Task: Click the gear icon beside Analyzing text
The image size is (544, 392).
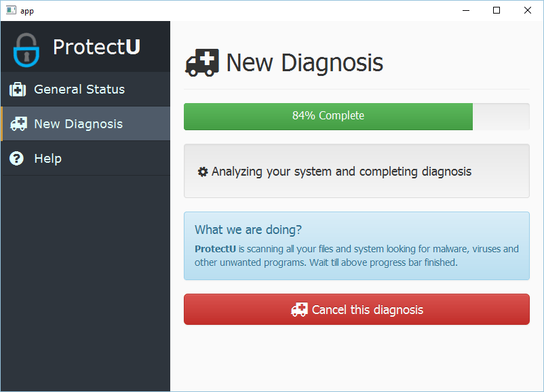Action: click(203, 172)
